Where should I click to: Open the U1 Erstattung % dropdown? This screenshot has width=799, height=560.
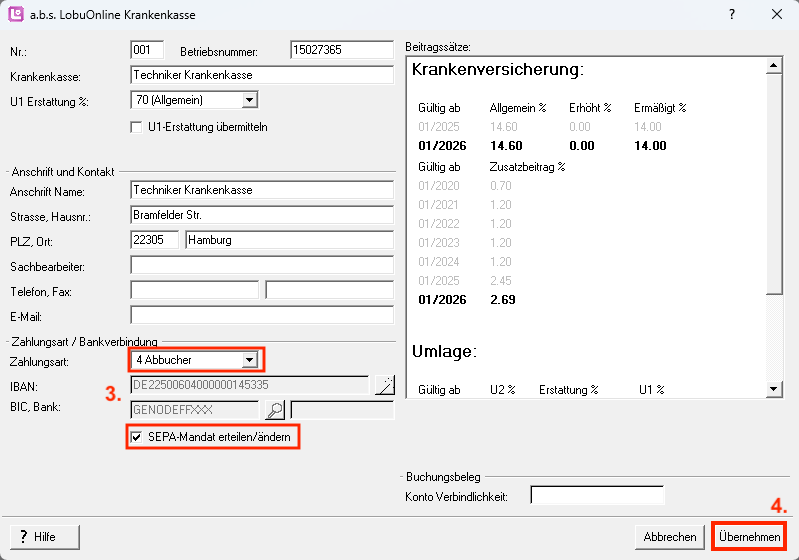(250, 100)
